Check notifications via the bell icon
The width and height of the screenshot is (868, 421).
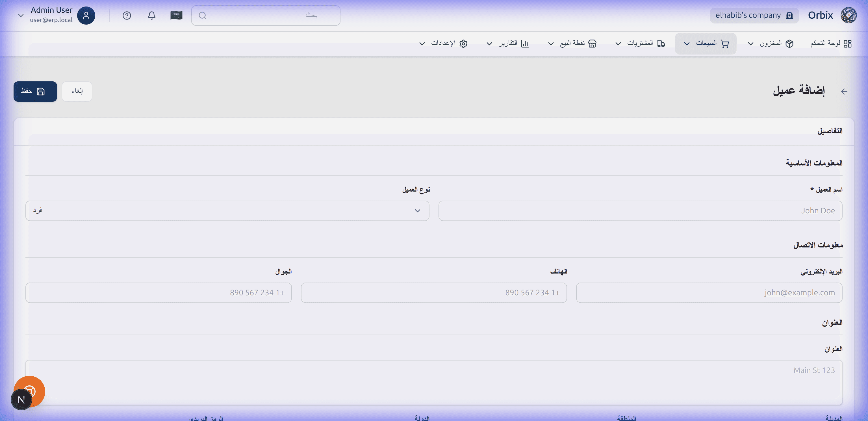point(151,15)
